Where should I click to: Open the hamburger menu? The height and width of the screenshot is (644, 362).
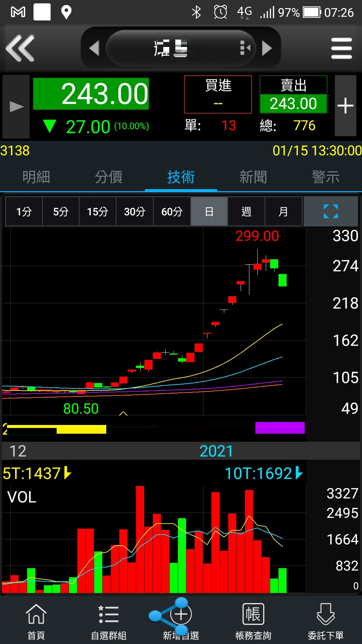[341, 48]
